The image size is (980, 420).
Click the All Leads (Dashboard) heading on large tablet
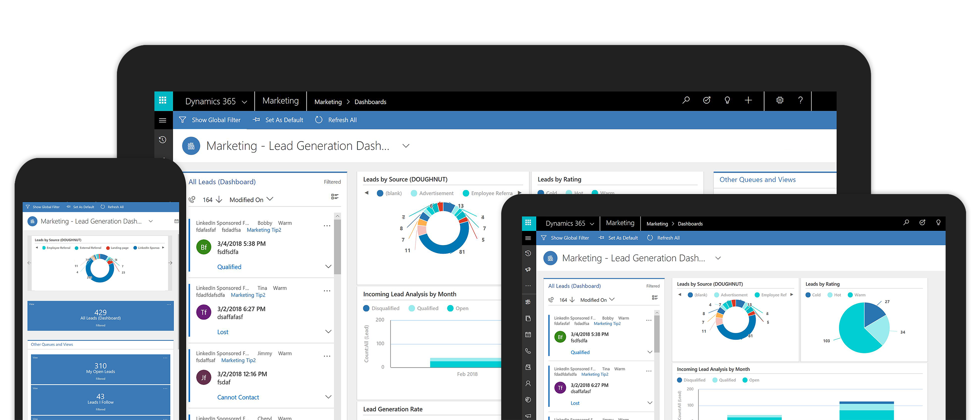point(222,182)
